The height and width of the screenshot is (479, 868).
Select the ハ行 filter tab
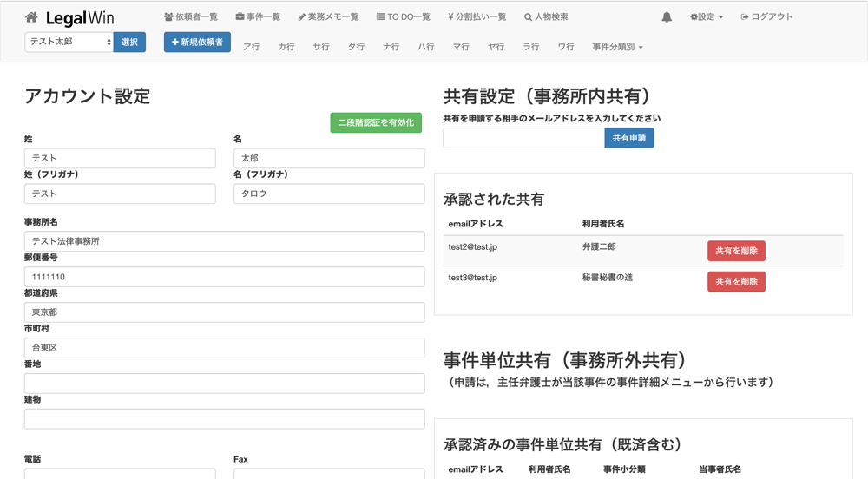coord(426,47)
